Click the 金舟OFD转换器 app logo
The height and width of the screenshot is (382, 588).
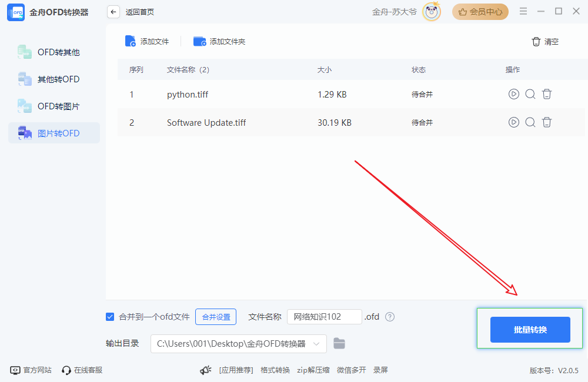(x=16, y=12)
